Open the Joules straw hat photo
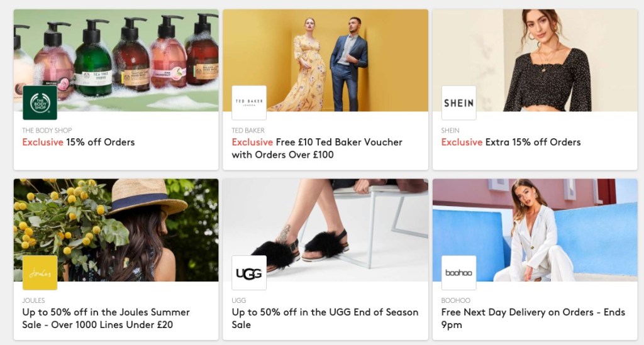 click(116, 230)
